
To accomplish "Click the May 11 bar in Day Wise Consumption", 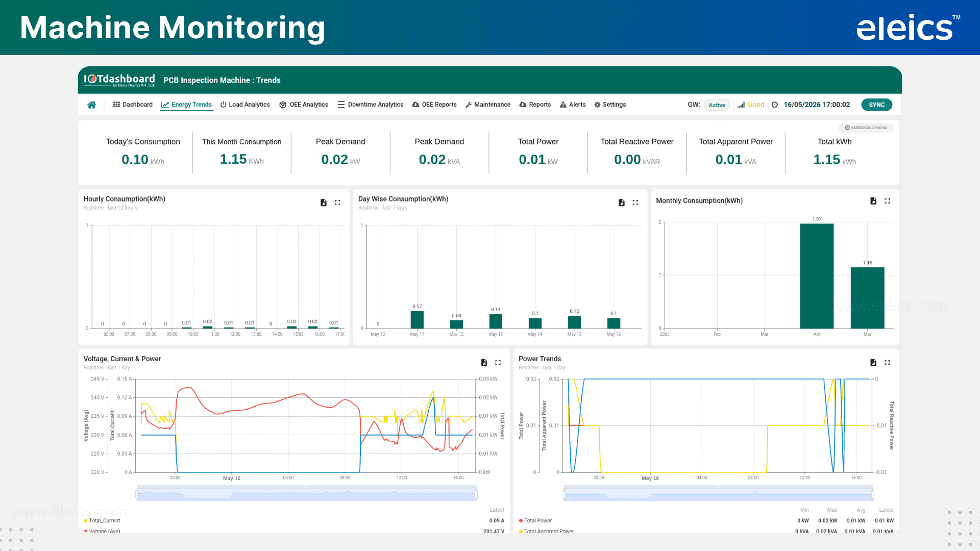I will point(417,319).
